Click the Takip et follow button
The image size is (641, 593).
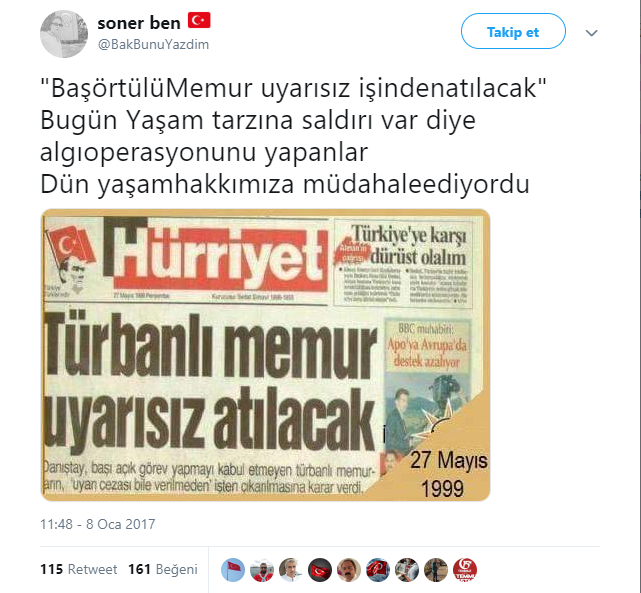pyautogui.click(x=513, y=31)
